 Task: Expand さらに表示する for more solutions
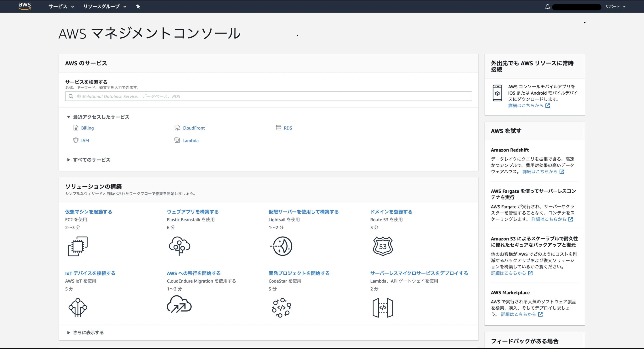pos(85,332)
